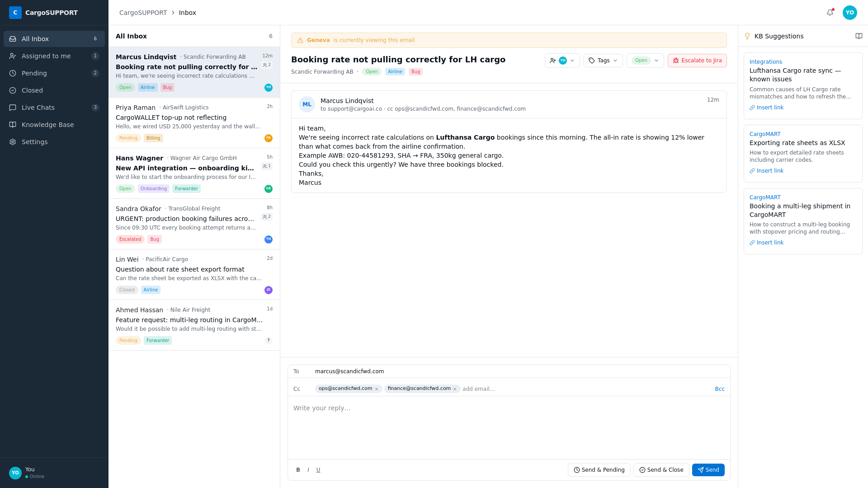Screen dimensions: 868x488
Task: Click Escalate to Jira button
Action: (x=697, y=61)
